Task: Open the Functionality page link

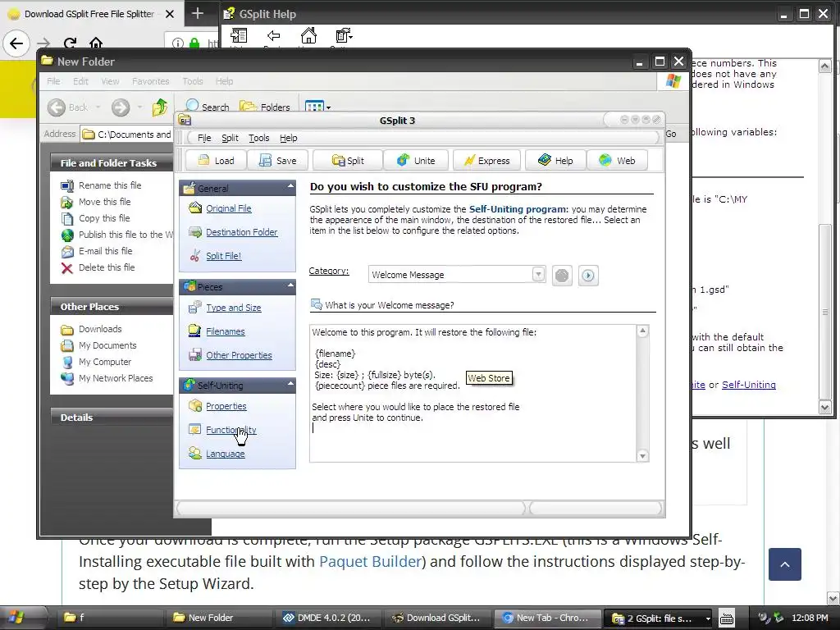Action: 231,430
